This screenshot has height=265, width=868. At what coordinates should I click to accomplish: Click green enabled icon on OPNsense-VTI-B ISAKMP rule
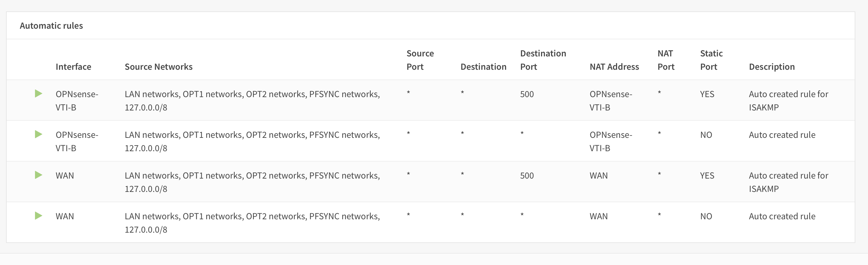click(38, 93)
